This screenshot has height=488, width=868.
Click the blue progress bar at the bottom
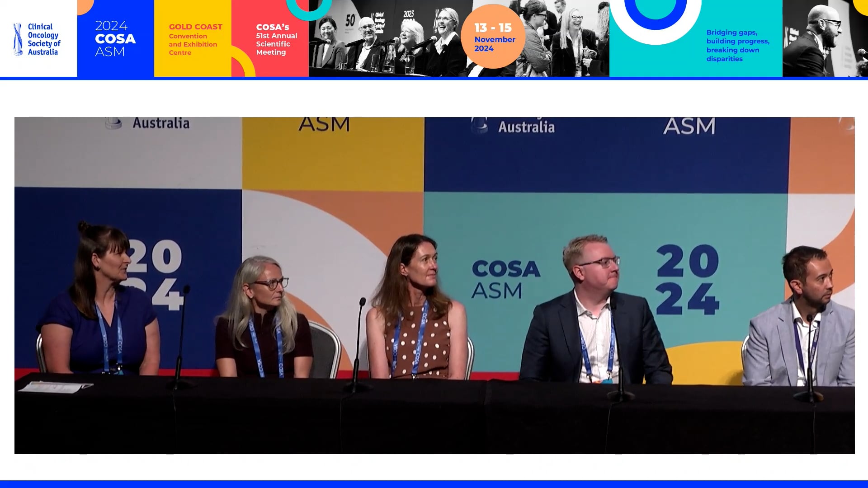click(x=434, y=483)
